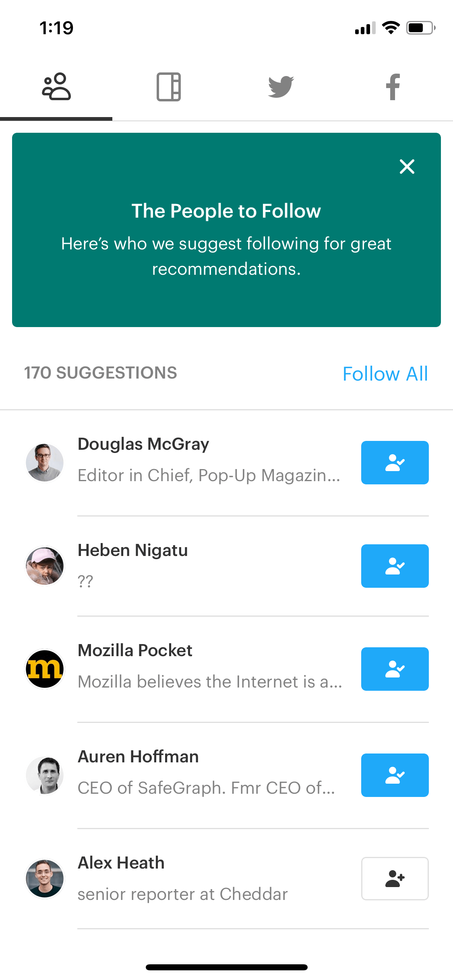
Task: Open Auren Hoffman's avatar
Action: coord(45,775)
